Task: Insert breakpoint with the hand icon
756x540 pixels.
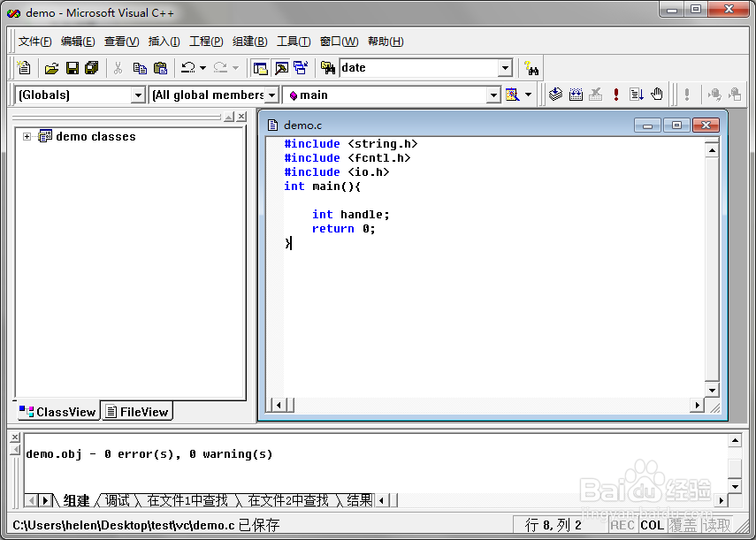Action: coord(657,94)
